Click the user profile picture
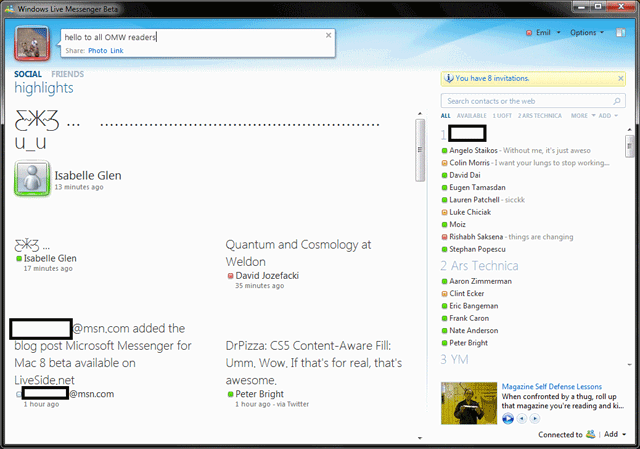This screenshot has height=449, width=640. [x=32, y=43]
